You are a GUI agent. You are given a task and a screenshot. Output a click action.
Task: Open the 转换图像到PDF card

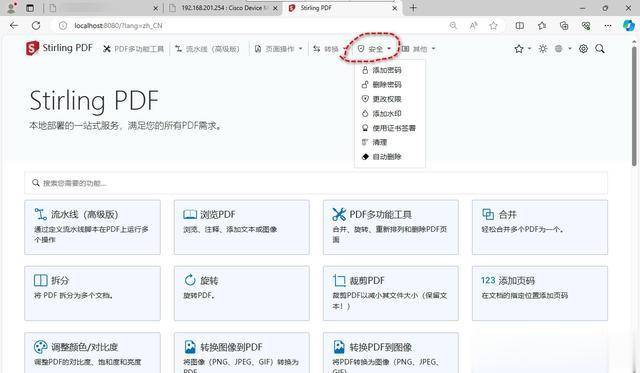click(x=242, y=353)
